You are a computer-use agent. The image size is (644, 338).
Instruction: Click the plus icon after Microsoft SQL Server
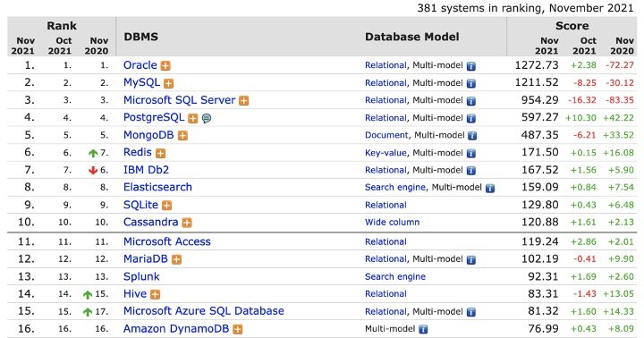[x=244, y=101]
